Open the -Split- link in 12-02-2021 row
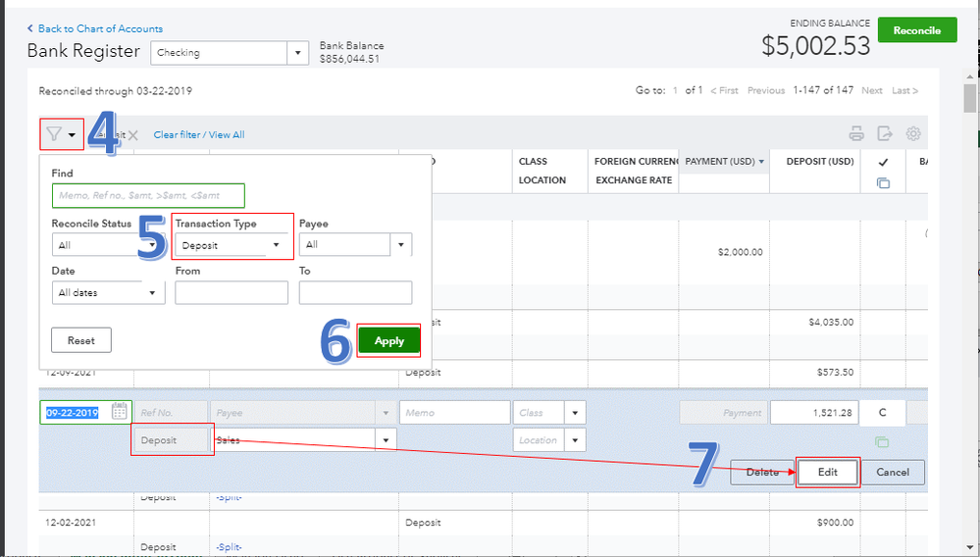980x557 pixels. click(229, 547)
